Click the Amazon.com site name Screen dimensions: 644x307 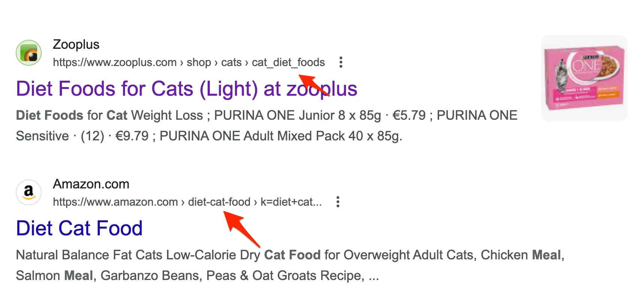(x=91, y=184)
